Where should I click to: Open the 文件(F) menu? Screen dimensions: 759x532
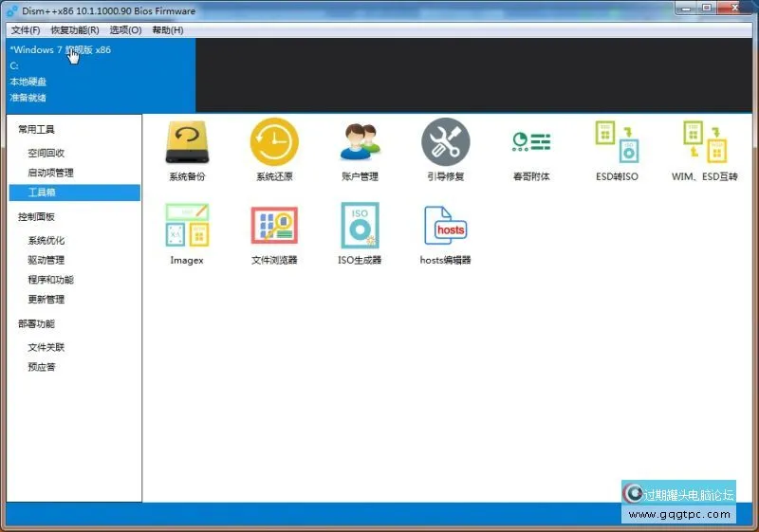coord(26,30)
